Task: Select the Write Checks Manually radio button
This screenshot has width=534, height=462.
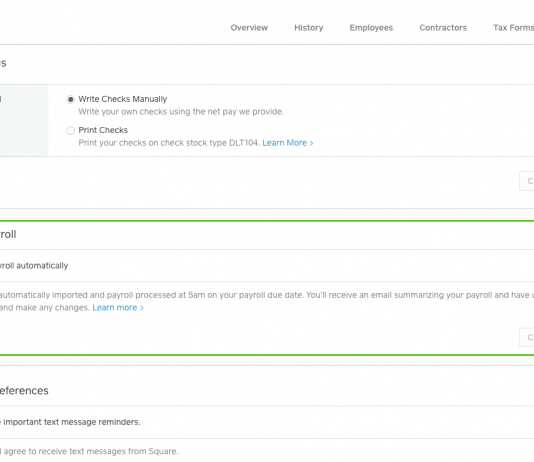Action: click(70, 99)
